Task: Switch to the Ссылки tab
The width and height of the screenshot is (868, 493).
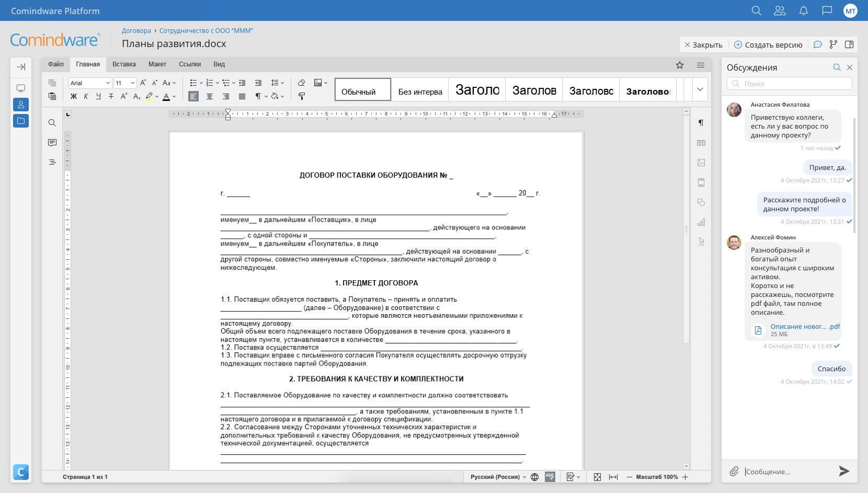Action: pyautogui.click(x=190, y=64)
